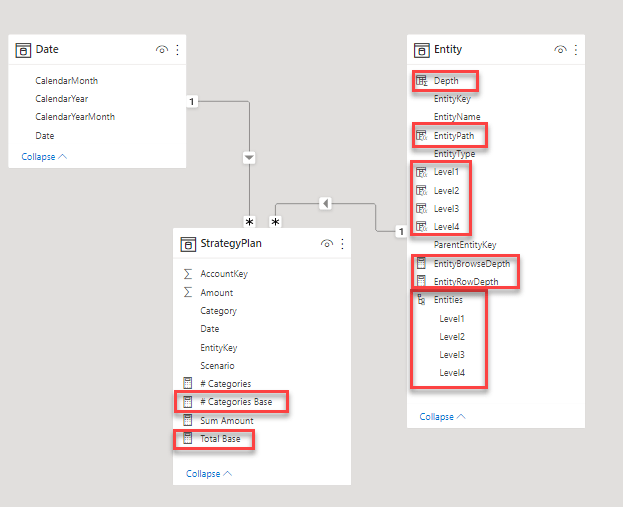Click sigma icon next to AccountKey
This screenshot has height=507, width=623.
click(187, 274)
